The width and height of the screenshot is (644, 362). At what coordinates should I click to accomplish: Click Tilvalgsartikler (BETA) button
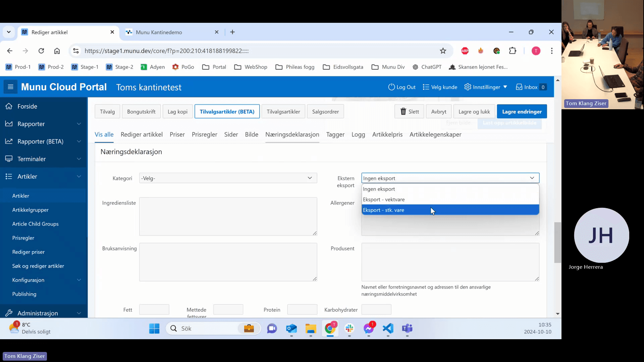227,112
